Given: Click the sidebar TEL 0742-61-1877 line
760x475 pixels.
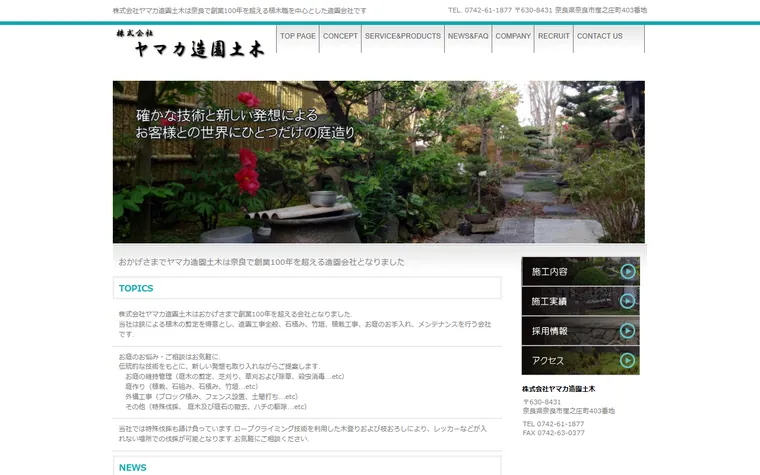Looking at the screenshot, I should (553, 424).
